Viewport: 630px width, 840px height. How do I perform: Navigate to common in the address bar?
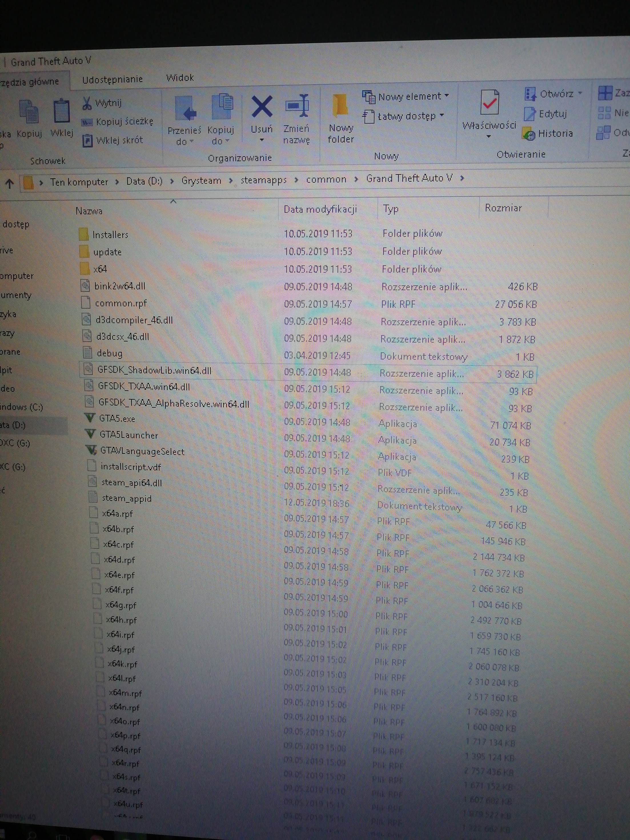[326, 179]
